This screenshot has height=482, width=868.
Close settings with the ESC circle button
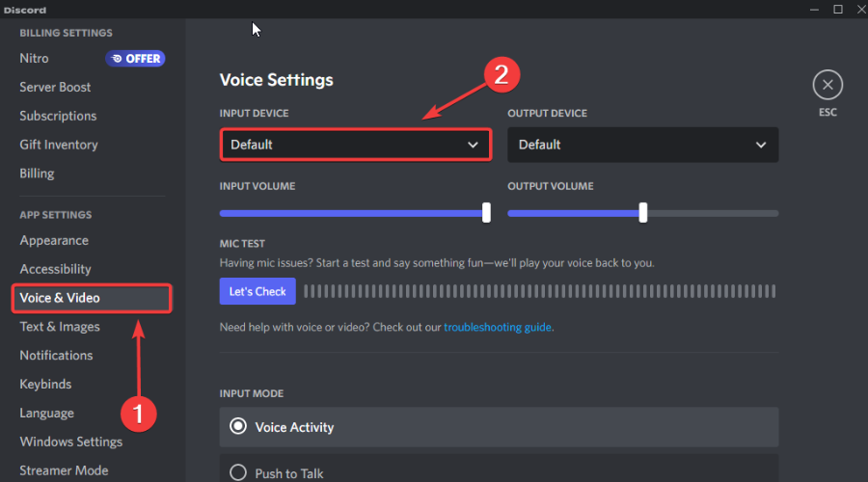[827, 85]
